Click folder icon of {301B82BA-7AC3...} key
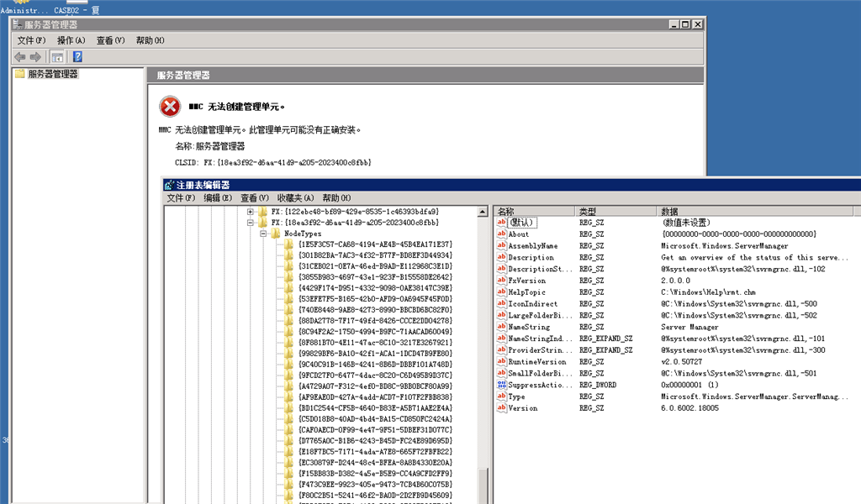This screenshot has height=504, width=861. (289, 255)
